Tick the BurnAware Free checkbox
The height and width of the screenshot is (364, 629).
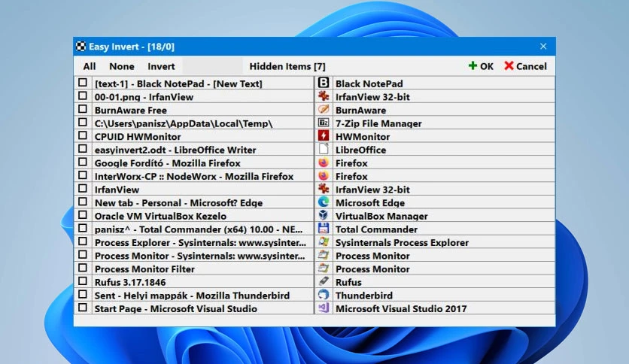[x=83, y=108]
